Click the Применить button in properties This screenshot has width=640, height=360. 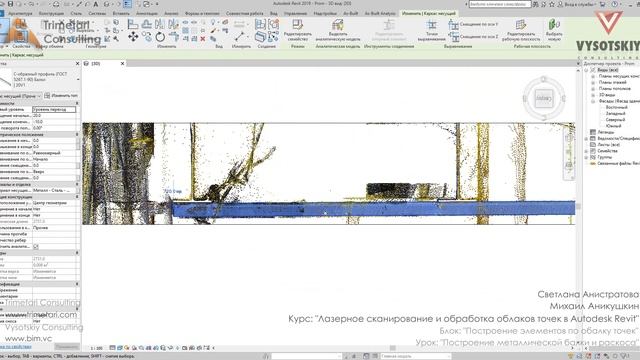(67, 347)
